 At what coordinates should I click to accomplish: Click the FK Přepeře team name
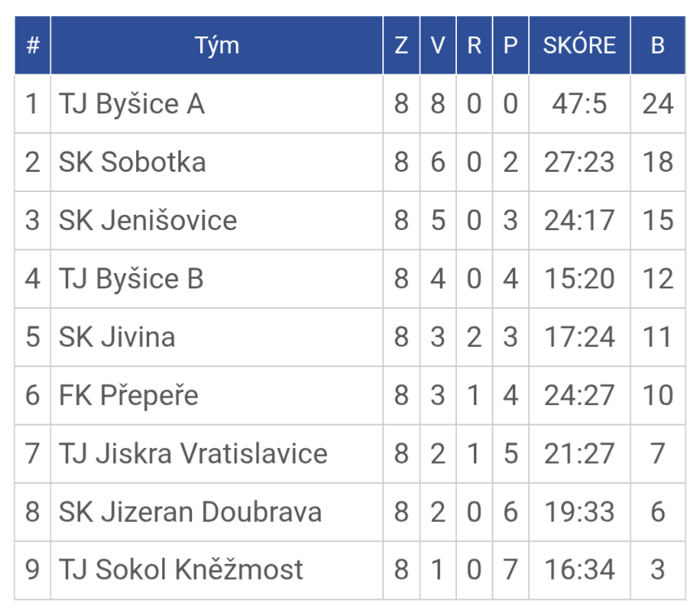[128, 395]
